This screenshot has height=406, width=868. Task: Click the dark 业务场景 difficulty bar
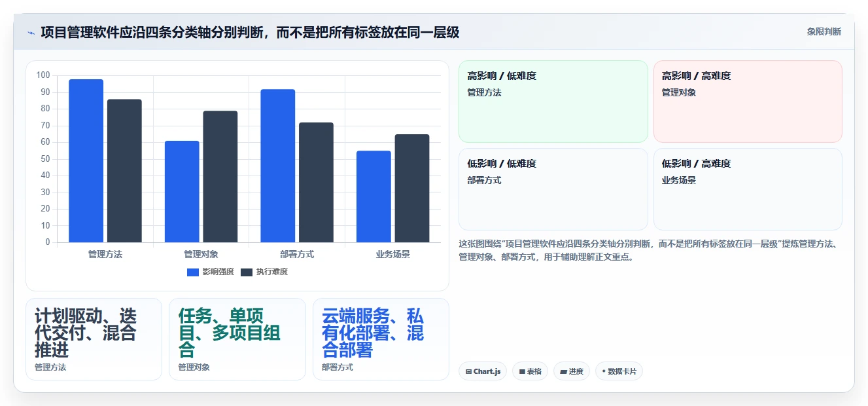(x=412, y=189)
